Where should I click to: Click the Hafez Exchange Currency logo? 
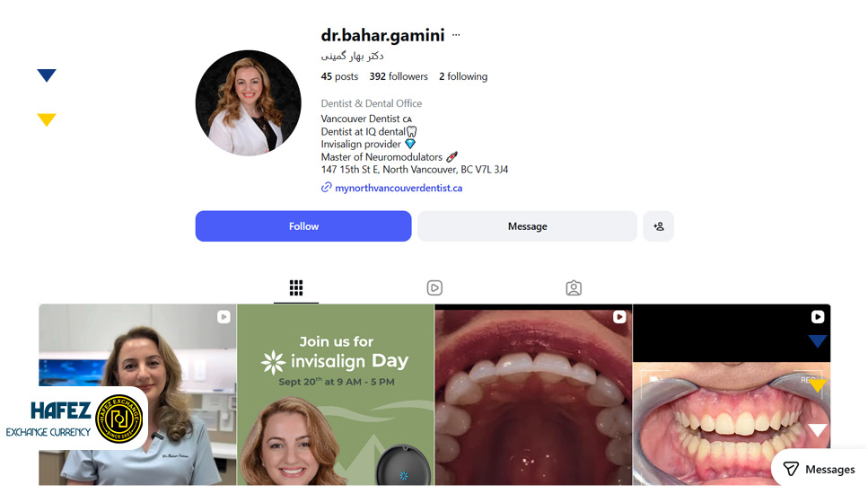tap(75, 419)
